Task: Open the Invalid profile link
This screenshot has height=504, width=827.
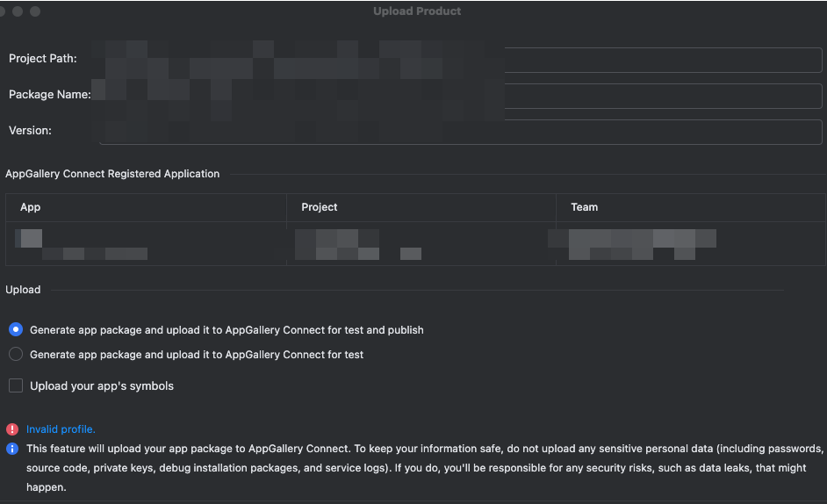Action: tap(61, 429)
